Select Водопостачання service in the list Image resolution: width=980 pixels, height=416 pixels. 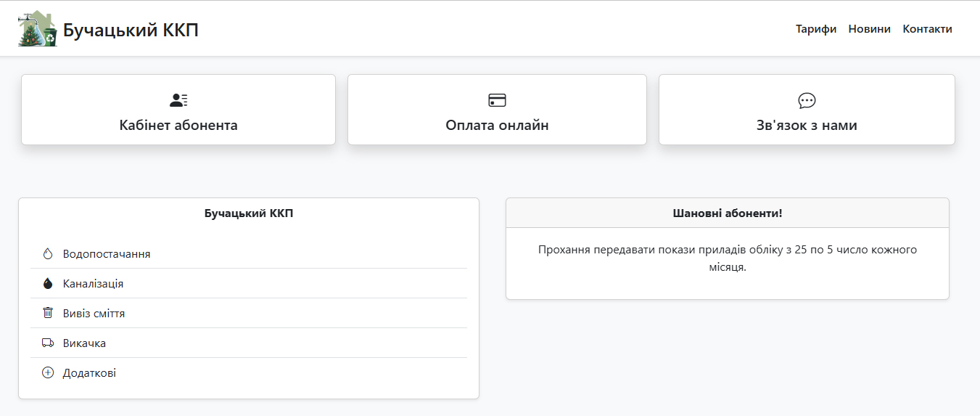pos(107,254)
